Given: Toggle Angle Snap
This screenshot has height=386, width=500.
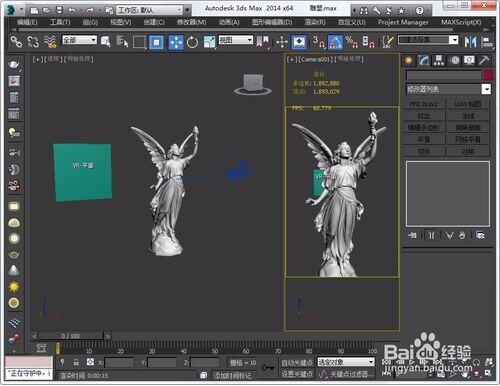Looking at the screenshot, I should tap(335, 42).
